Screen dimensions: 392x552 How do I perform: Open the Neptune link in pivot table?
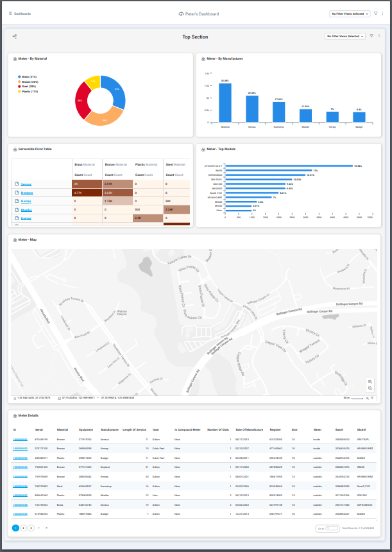(x=27, y=193)
